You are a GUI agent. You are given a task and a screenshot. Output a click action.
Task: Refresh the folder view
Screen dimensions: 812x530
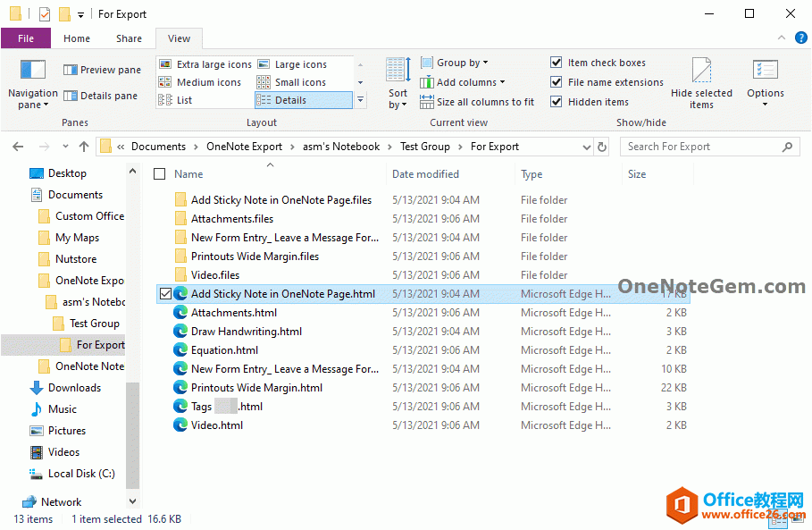(599, 146)
